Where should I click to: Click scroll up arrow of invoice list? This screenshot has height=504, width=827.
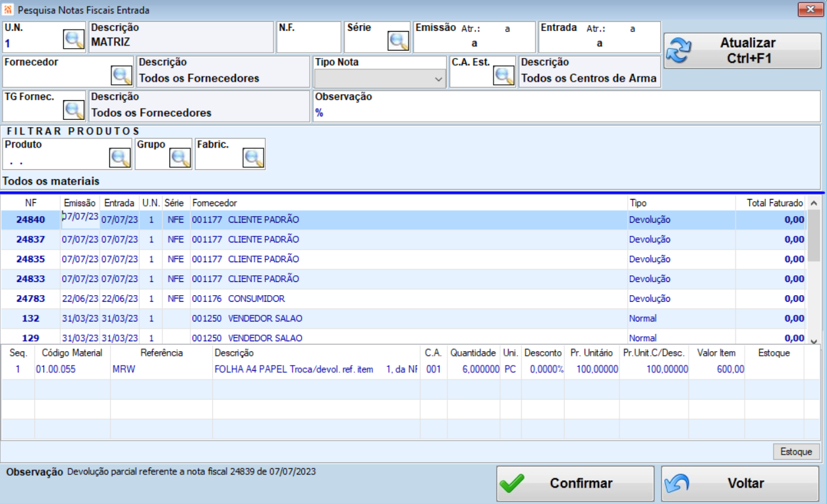tap(814, 203)
